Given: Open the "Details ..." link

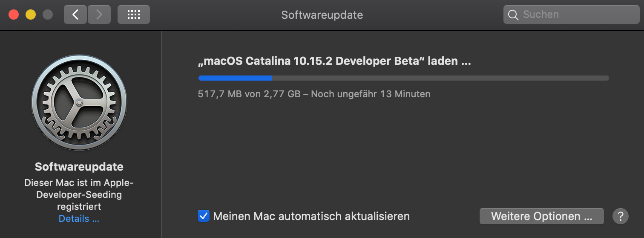Looking at the screenshot, I should point(79,219).
